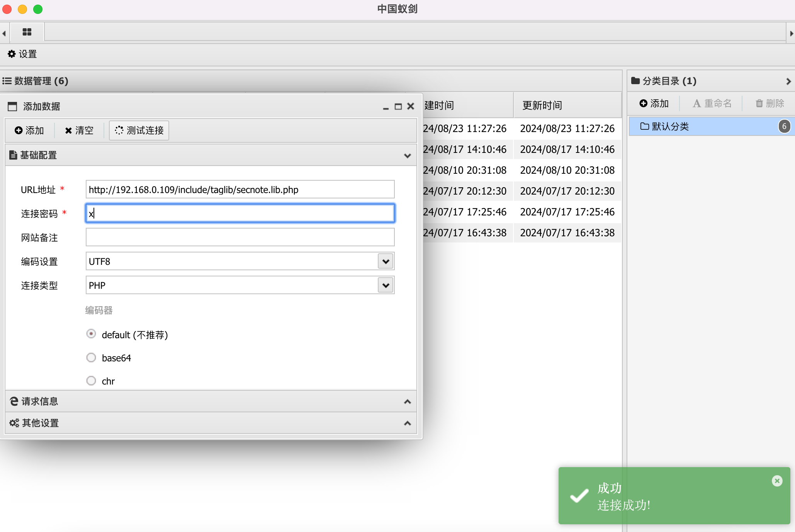Click the URL地址 input field
The height and width of the screenshot is (532, 795).
click(x=240, y=189)
